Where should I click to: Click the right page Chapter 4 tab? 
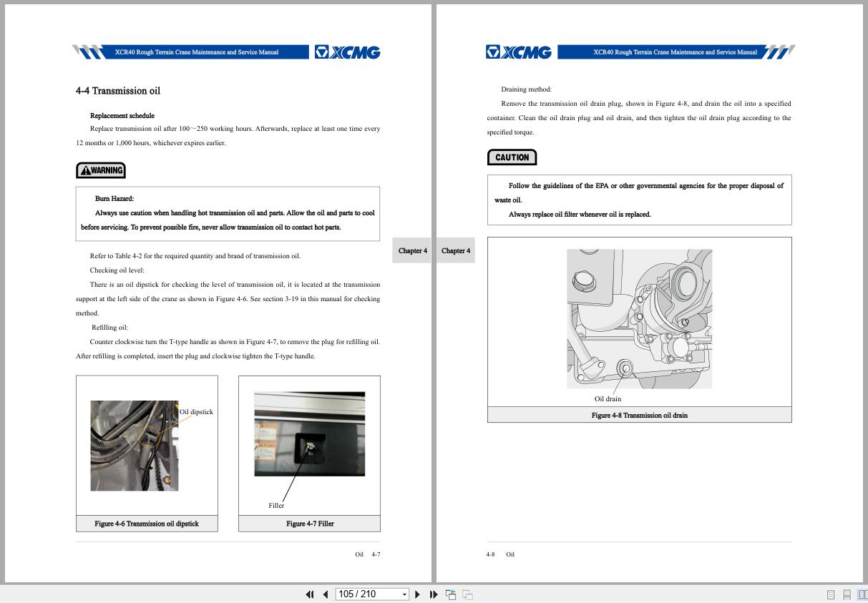[456, 250]
